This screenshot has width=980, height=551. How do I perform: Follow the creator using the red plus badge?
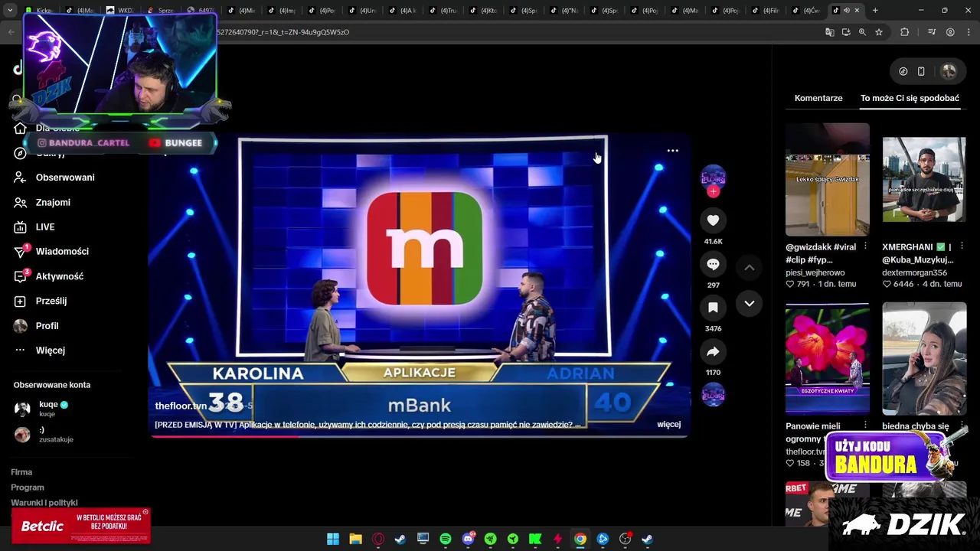pyautogui.click(x=713, y=191)
